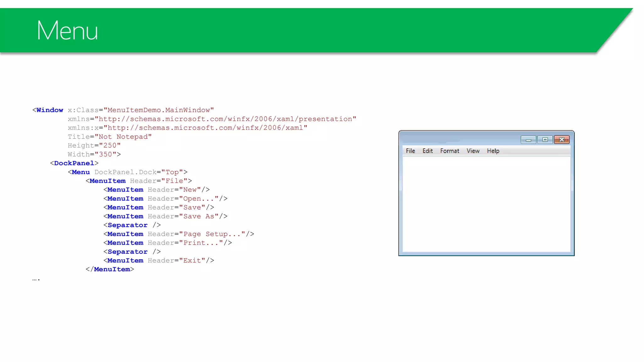Click the MenuItem Header="Print..." line
This screenshot has width=644, height=362.
pos(168,243)
